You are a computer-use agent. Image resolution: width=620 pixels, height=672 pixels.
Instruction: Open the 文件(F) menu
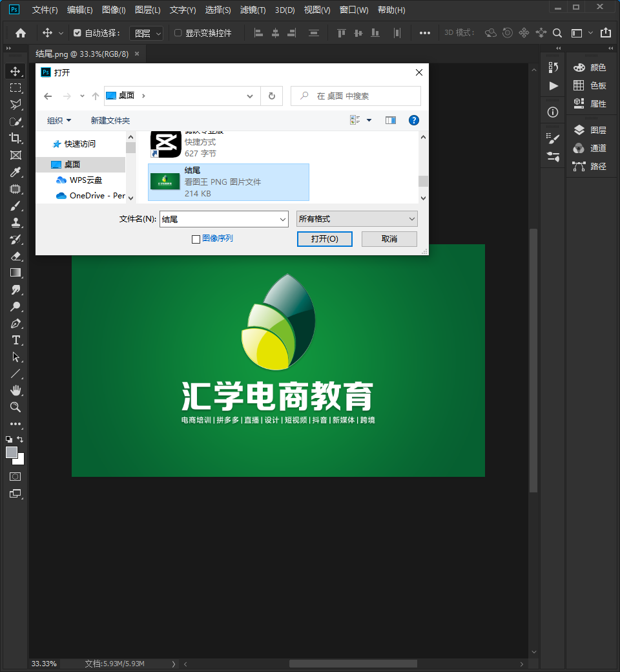[x=45, y=10]
